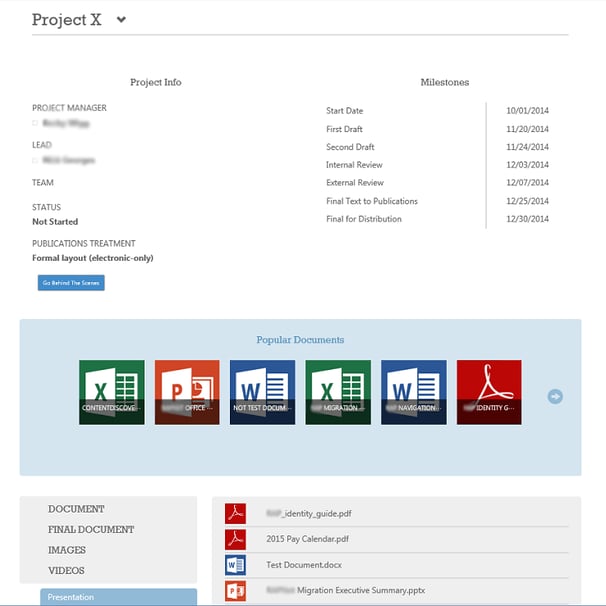The width and height of the screenshot is (606, 606).
Task: Click the Start Date milestone label
Action: [x=345, y=111]
